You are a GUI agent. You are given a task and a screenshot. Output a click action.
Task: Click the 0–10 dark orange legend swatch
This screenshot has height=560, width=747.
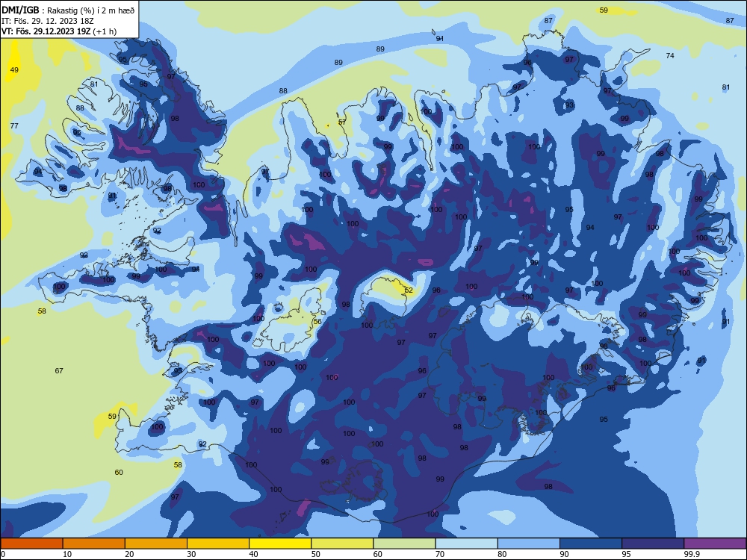(x=31, y=544)
